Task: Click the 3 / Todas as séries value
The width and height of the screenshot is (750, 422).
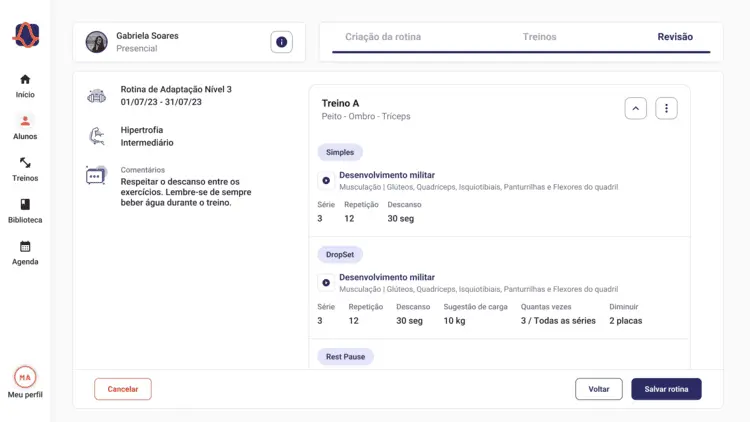Action: coord(558,321)
